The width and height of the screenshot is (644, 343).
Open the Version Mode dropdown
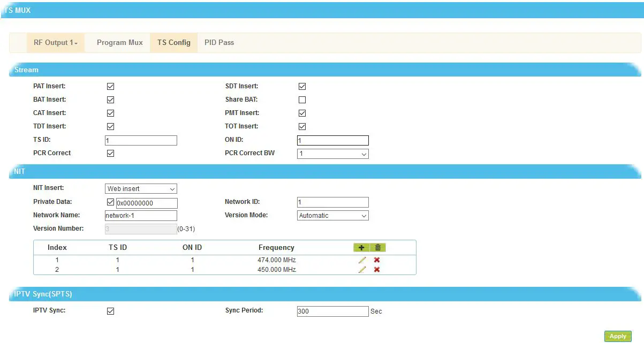pos(333,216)
